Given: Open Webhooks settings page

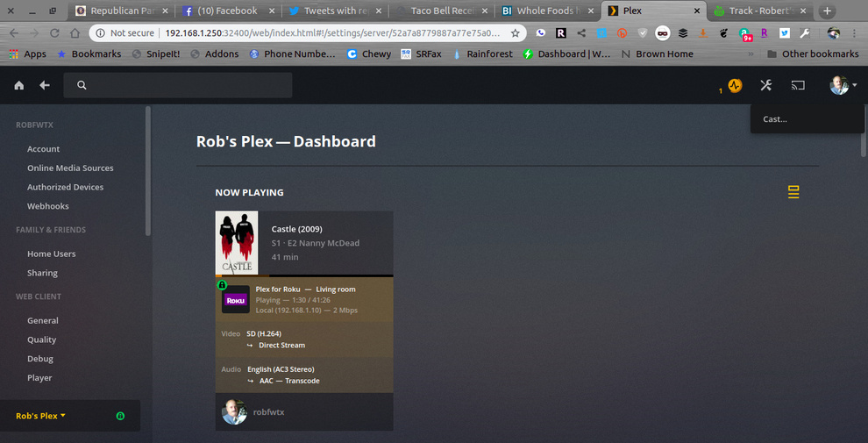Looking at the screenshot, I should 48,206.
